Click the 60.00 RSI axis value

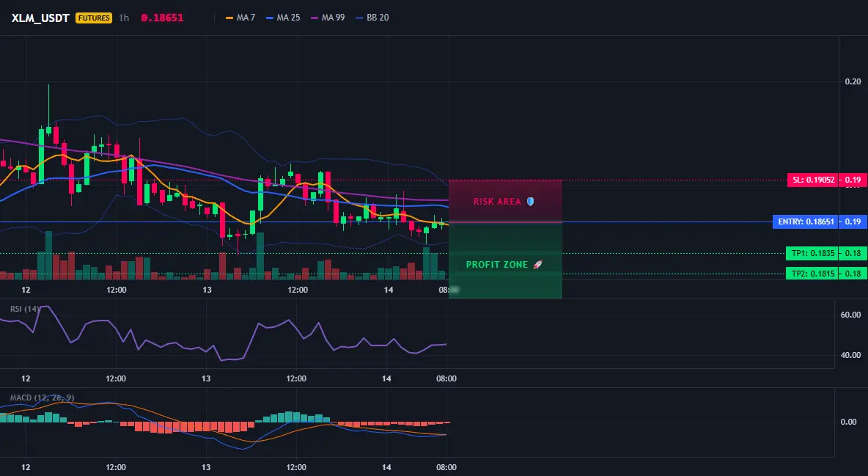point(851,315)
